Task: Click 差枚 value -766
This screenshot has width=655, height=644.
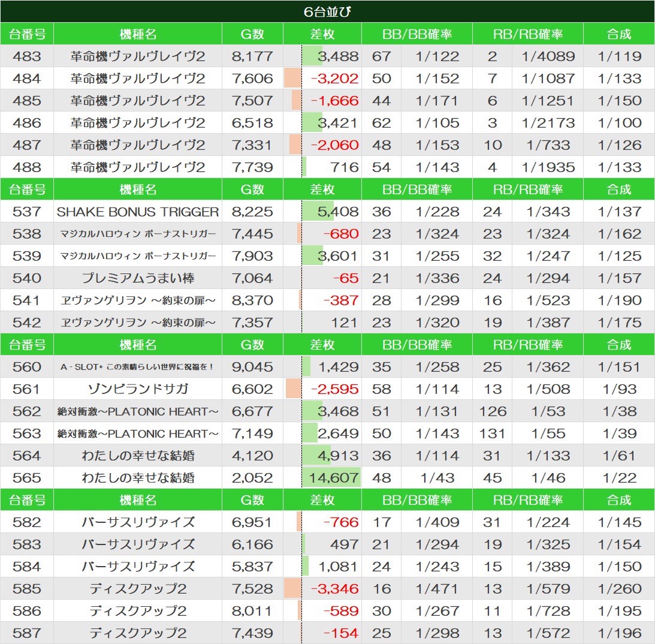Action: (341, 522)
